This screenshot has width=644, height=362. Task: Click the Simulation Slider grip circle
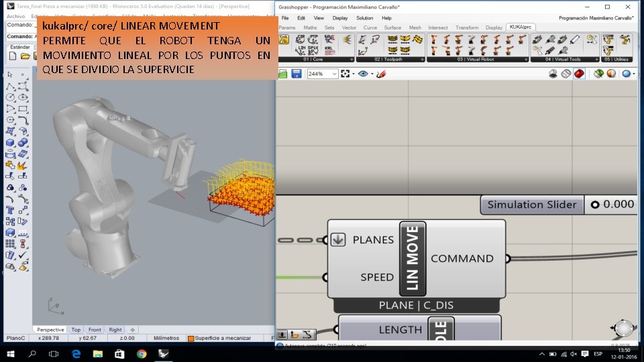(x=595, y=204)
